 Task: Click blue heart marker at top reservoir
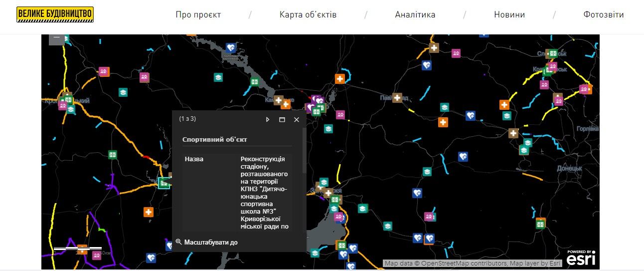pos(230,47)
